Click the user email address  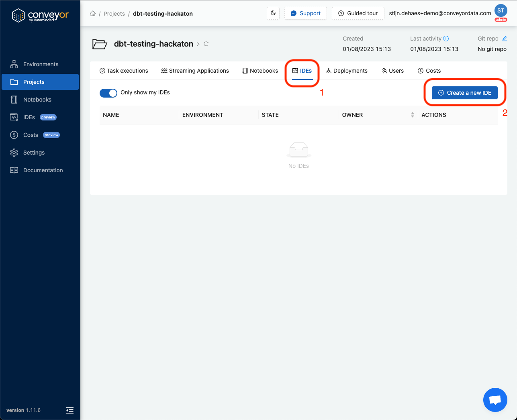[440, 13]
